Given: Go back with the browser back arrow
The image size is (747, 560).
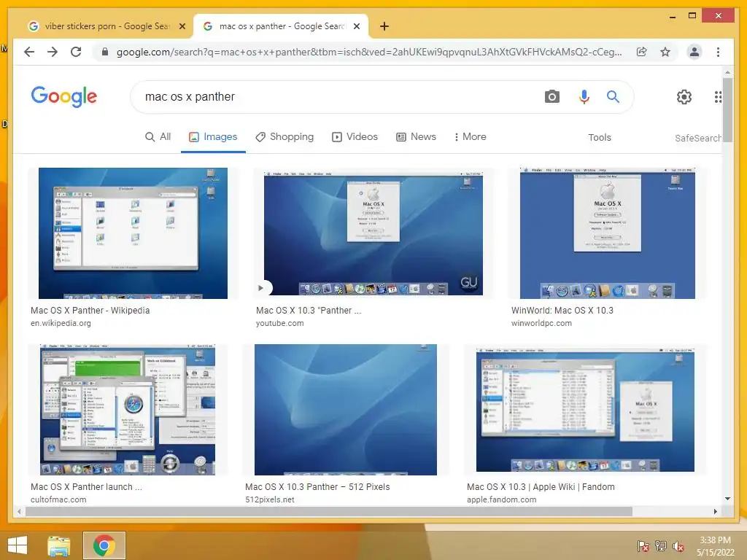Looking at the screenshot, I should tap(29, 52).
